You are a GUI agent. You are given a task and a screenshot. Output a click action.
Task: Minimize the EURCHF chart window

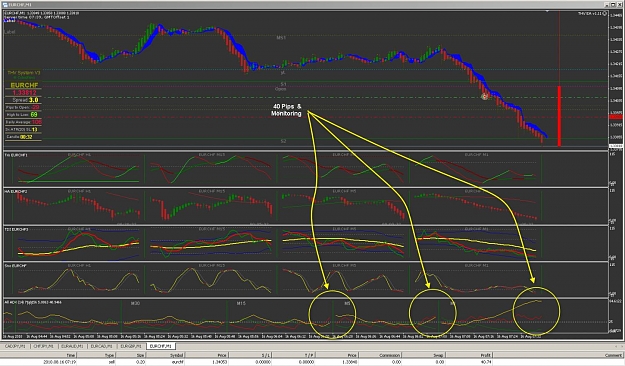(x=607, y=4)
